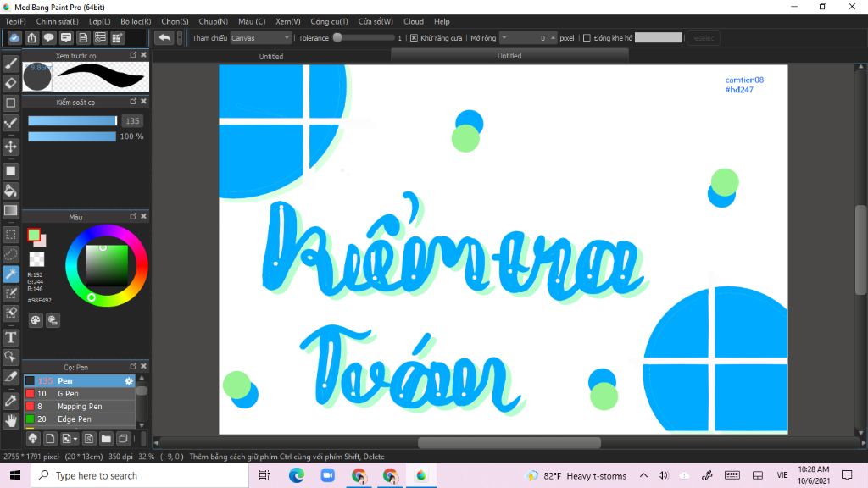Adjust the brush size slider
Image resolution: width=868 pixels, height=488 pixels.
click(x=73, y=120)
